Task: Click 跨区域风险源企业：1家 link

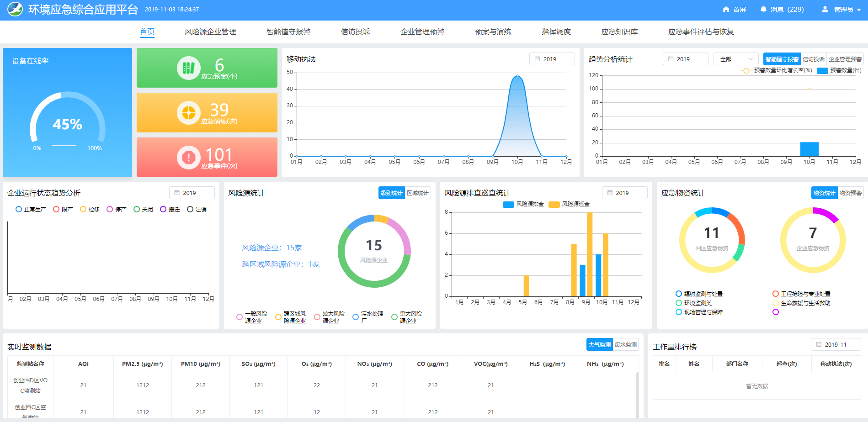Action: 281,264
